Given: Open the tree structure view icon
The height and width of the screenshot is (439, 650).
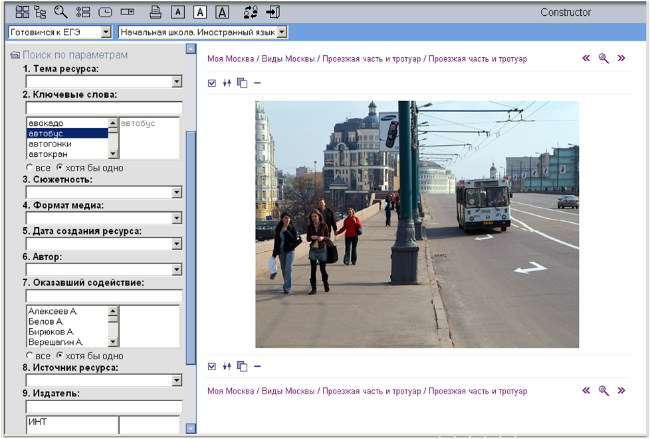Looking at the screenshot, I should pyautogui.click(x=41, y=12).
